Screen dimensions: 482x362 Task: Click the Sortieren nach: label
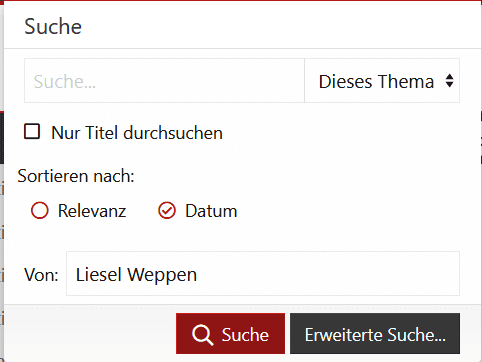click(x=76, y=176)
